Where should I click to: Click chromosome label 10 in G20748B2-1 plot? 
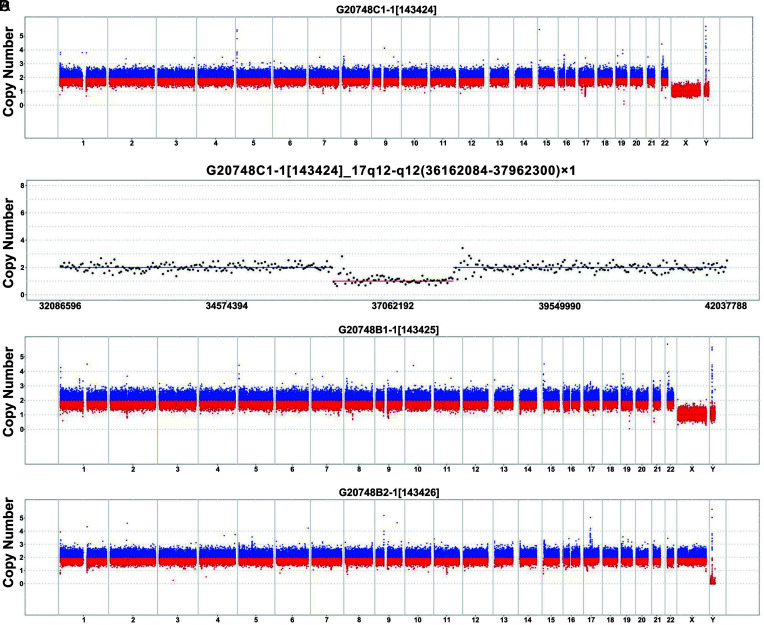(418, 620)
